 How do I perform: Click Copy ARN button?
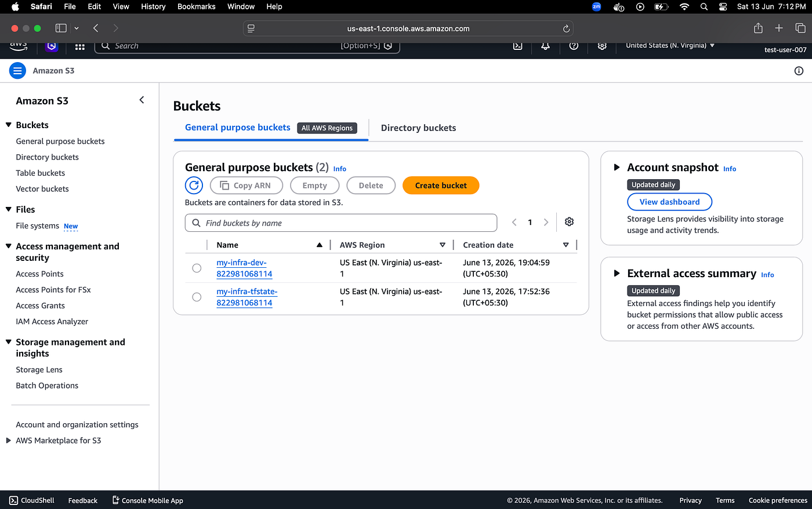[x=246, y=186]
